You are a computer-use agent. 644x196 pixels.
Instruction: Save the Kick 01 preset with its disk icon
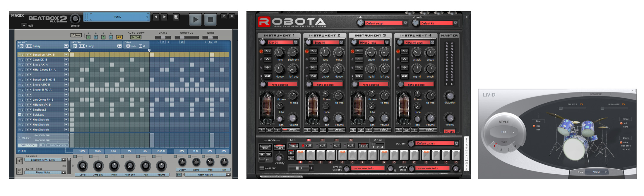(x=296, y=42)
